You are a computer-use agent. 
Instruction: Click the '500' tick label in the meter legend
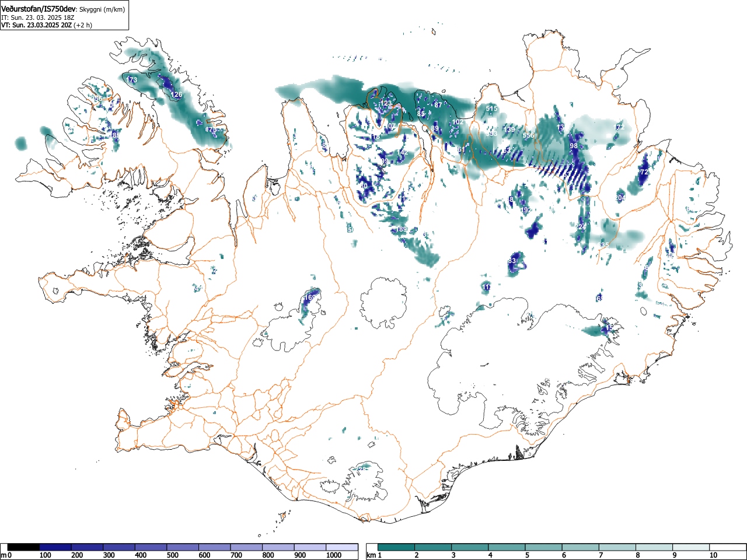[173, 555]
